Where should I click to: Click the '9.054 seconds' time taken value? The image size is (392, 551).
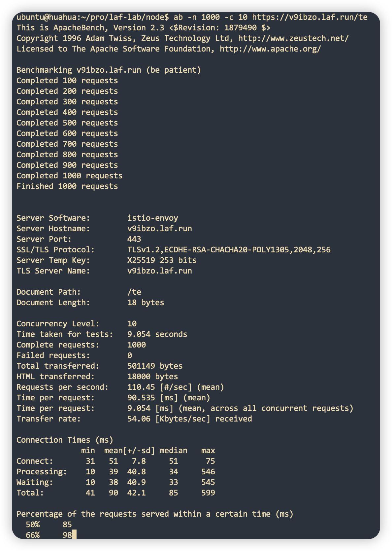pos(157,334)
